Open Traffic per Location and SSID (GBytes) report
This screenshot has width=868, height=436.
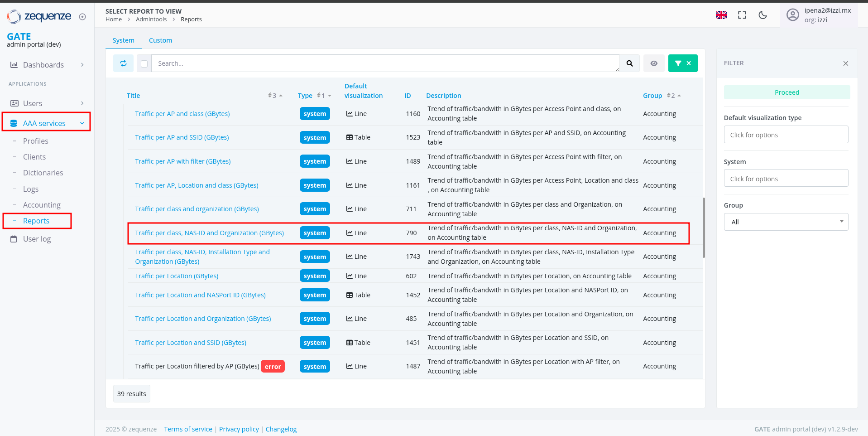point(191,343)
